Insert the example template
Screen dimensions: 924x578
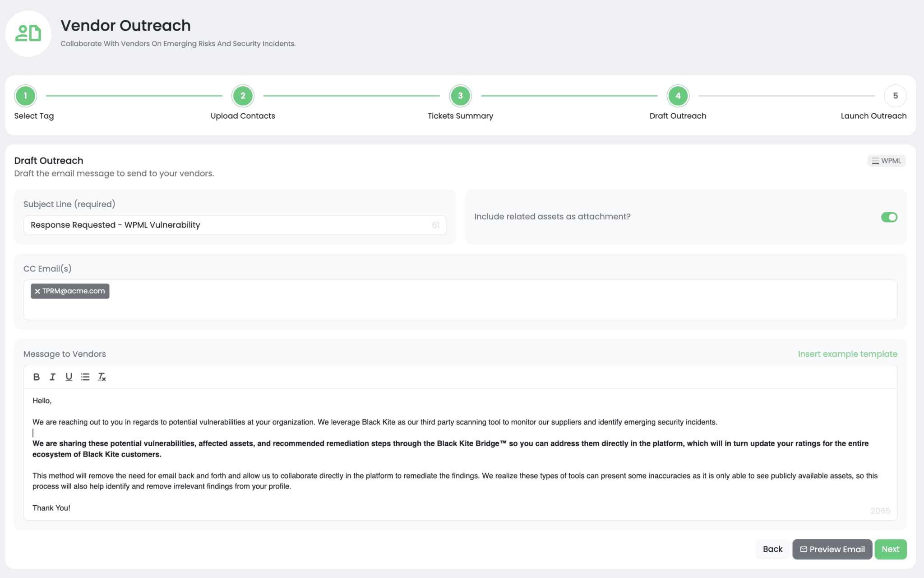pyautogui.click(x=847, y=354)
